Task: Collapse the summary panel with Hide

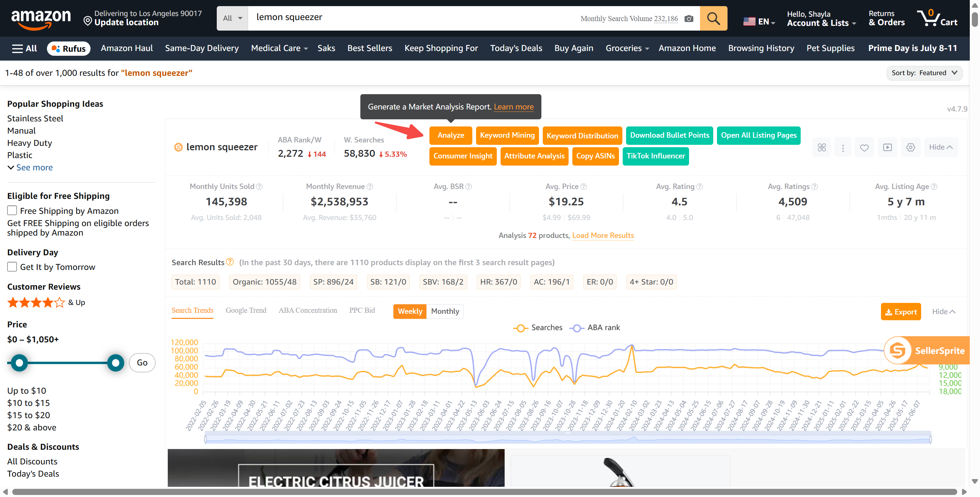Action: (941, 148)
